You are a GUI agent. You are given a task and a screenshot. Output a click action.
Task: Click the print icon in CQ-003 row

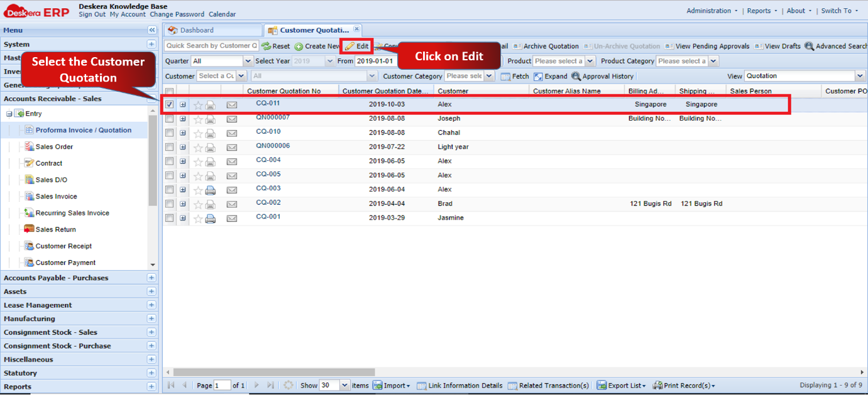[211, 190]
